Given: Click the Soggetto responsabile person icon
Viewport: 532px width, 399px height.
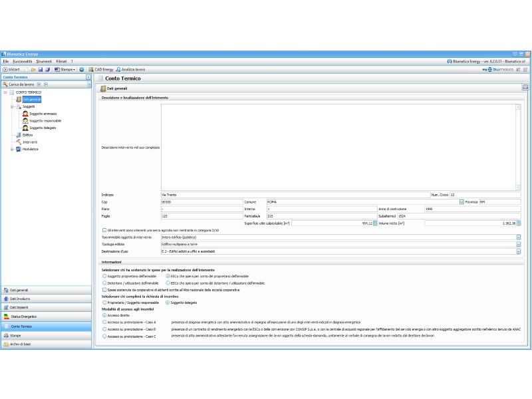Looking at the screenshot, I should [x=25, y=121].
